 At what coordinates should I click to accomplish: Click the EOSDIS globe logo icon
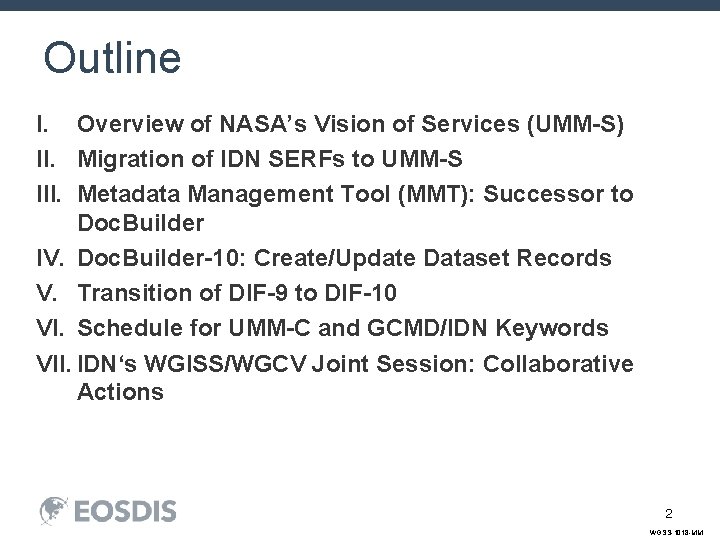54,511
